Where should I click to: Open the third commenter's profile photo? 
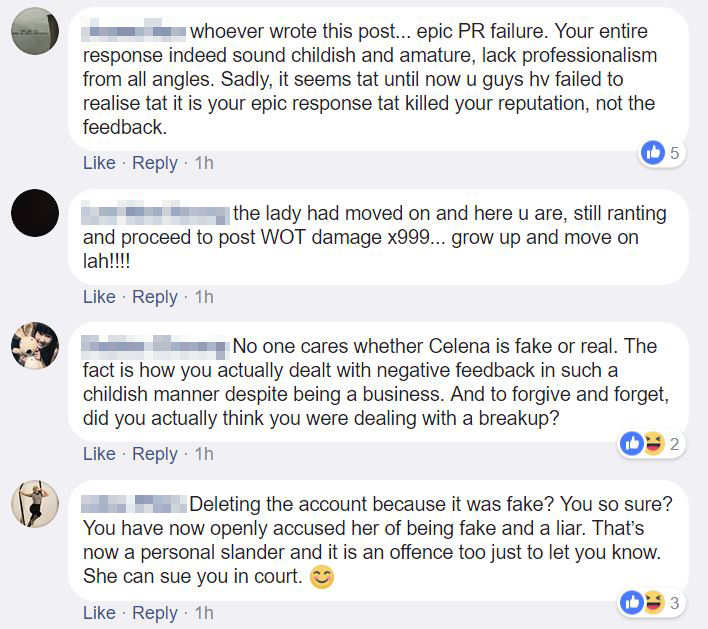(35, 345)
